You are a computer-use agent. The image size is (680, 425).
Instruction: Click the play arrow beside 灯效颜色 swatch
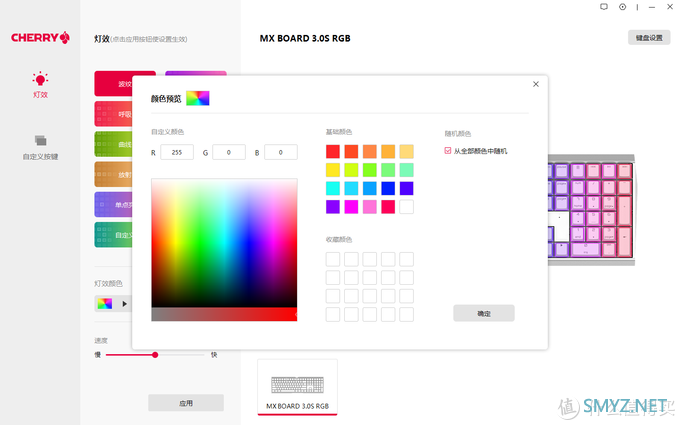click(124, 304)
